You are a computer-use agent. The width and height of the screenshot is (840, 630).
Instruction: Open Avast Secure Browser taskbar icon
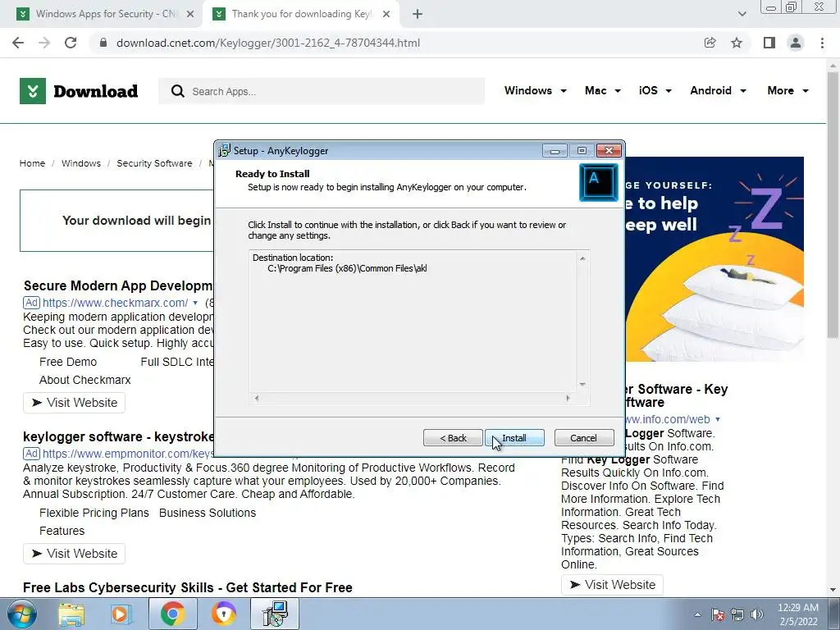(223, 614)
